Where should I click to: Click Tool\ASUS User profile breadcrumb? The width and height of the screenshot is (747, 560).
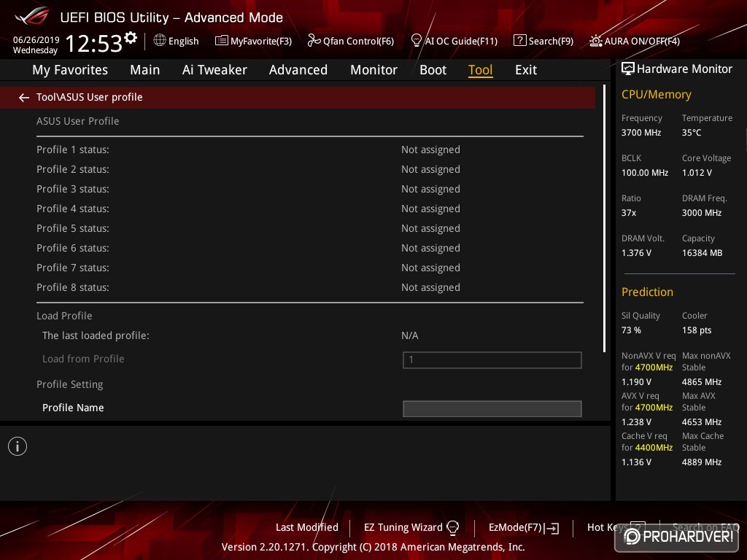click(89, 97)
